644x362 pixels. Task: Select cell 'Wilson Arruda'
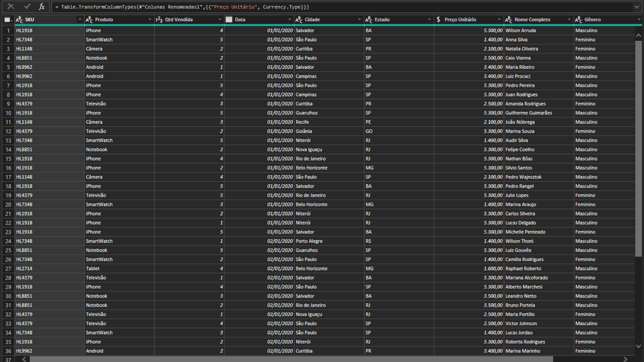(539, 31)
